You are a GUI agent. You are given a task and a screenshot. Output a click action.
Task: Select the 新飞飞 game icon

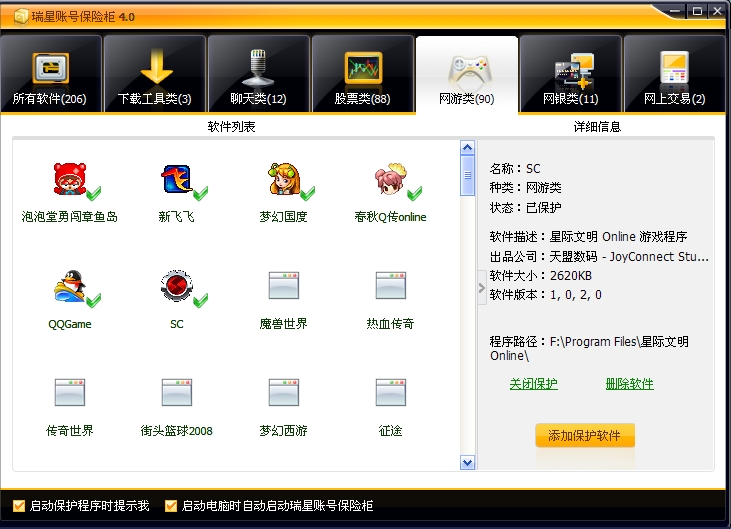(177, 179)
